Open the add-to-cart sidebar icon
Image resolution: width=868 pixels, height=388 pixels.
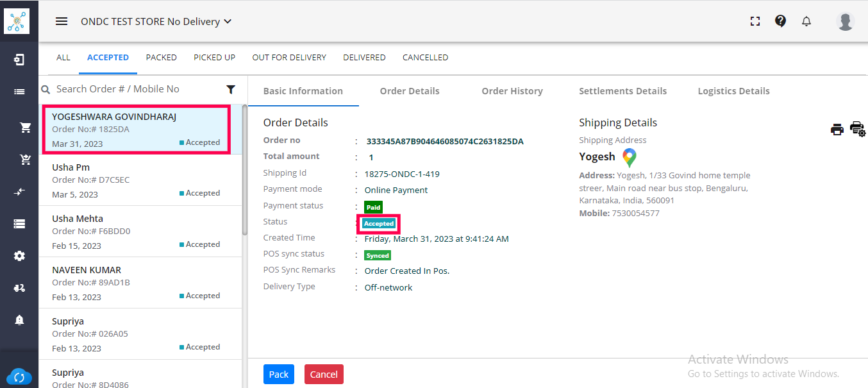[x=26, y=160]
